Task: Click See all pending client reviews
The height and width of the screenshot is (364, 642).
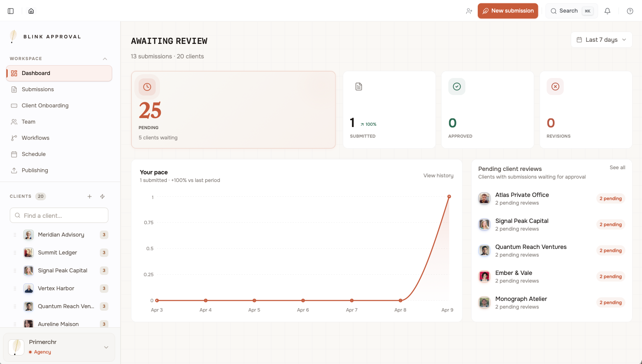Action: pos(617,168)
